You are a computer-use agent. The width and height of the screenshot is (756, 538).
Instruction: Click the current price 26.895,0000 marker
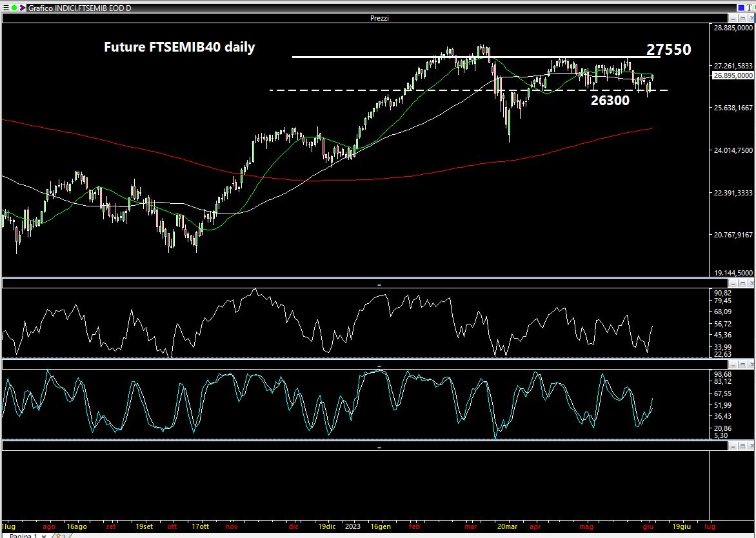pos(733,75)
